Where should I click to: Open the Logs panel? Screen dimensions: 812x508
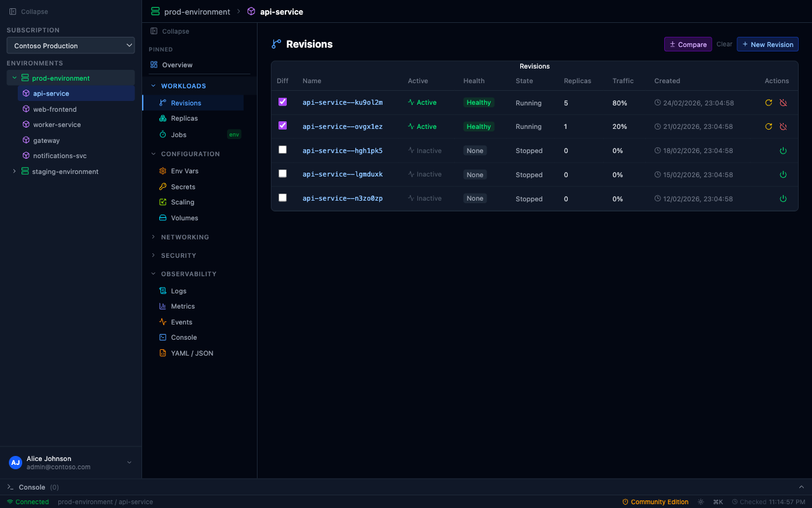(x=180, y=290)
